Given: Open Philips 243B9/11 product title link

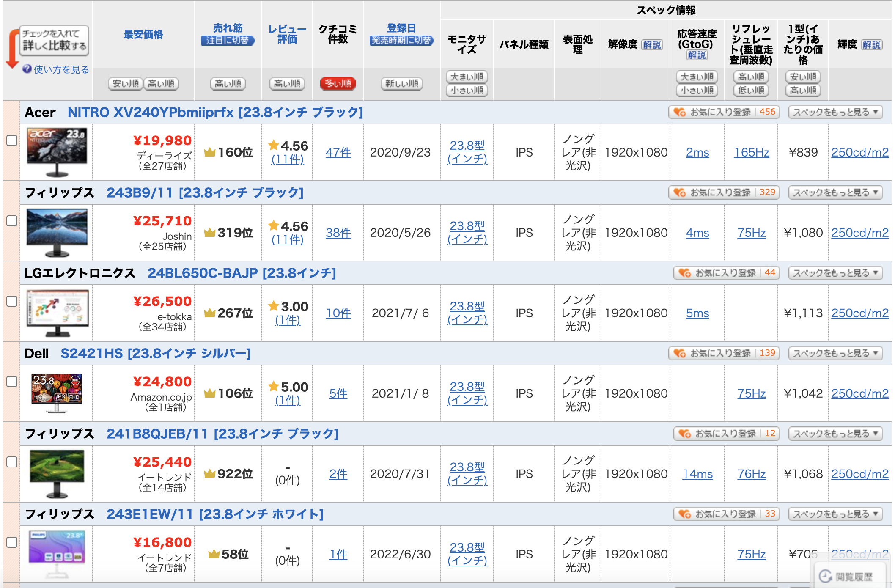Looking at the screenshot, I should 205,192.
